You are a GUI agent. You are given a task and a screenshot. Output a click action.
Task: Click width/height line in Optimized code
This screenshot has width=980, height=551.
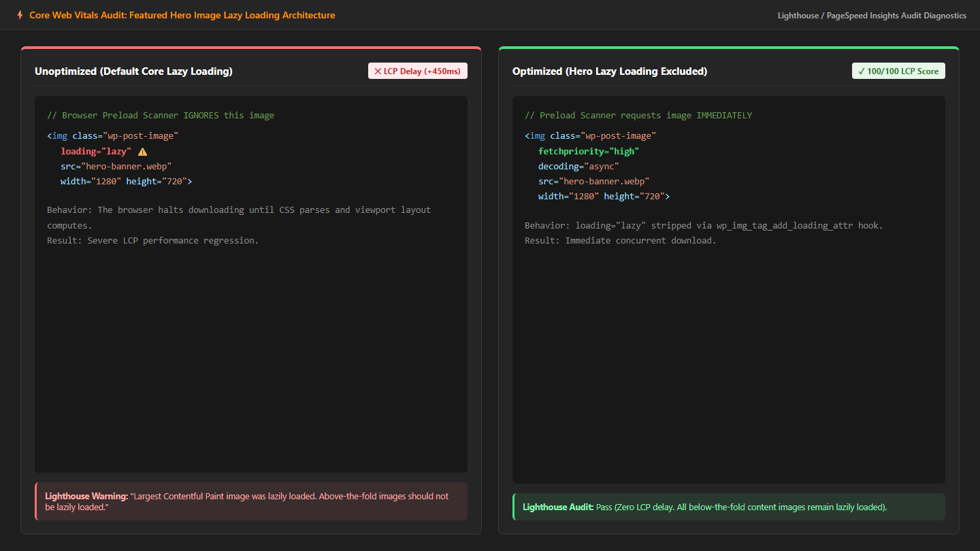(604, 197)
